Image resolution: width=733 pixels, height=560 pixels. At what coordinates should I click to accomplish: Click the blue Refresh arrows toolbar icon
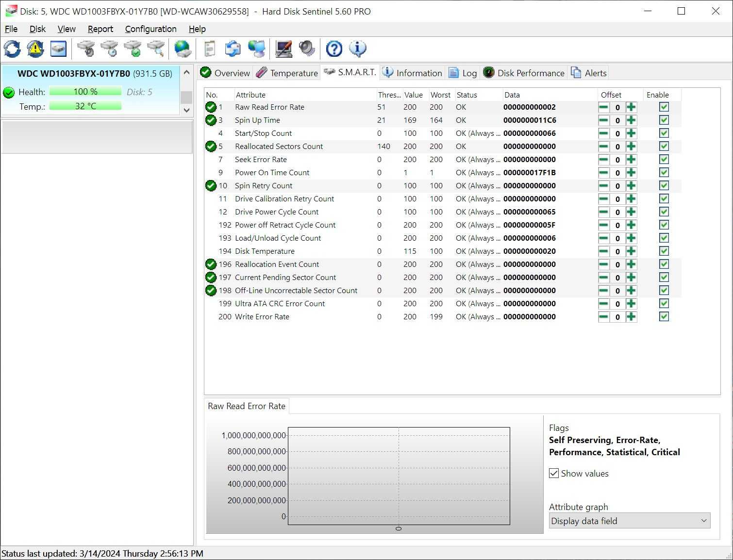tap(12, 49)
